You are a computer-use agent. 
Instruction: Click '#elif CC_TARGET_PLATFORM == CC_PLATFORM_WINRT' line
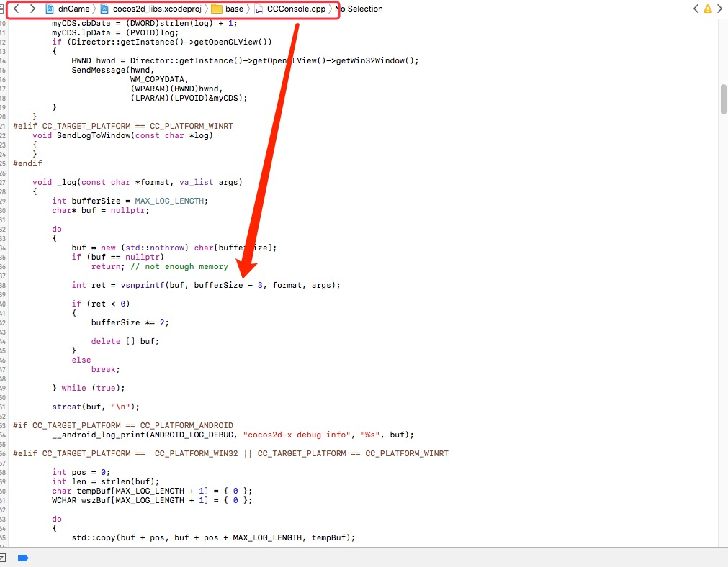click(123, 126)
